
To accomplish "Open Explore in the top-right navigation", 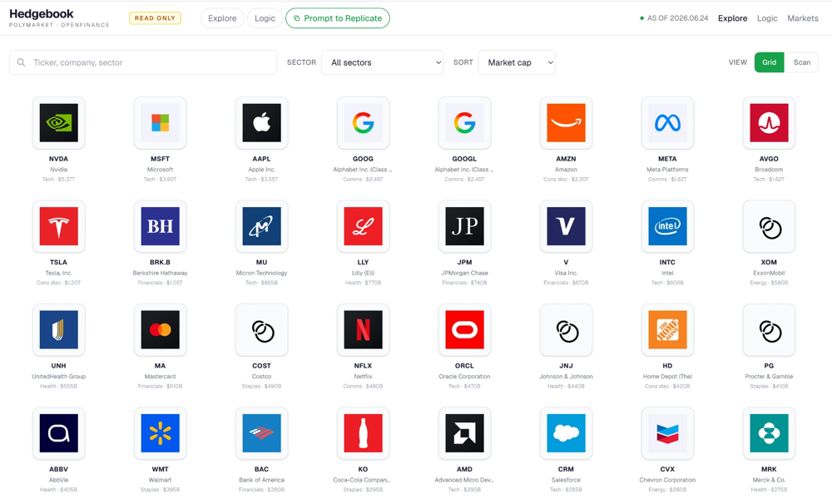I will pos(732,18).
